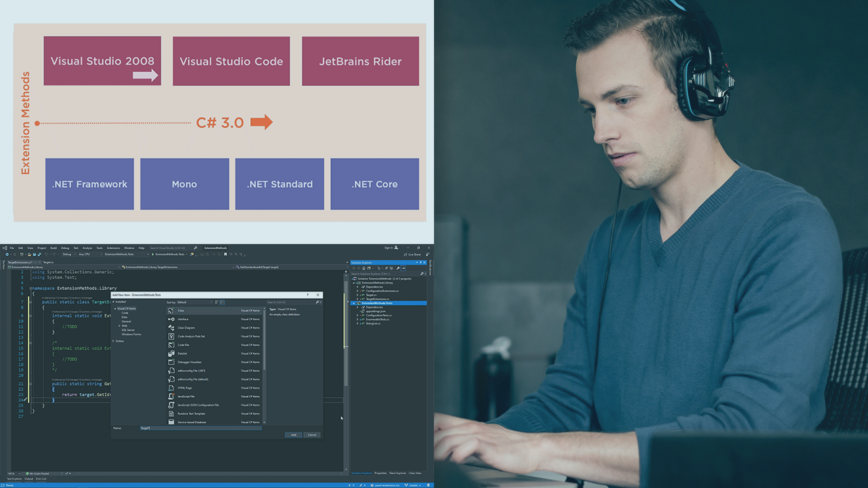This screenshot has width=868, height=488.
Task: Open the Sort by Default dropdown
Action: (195, 302)
